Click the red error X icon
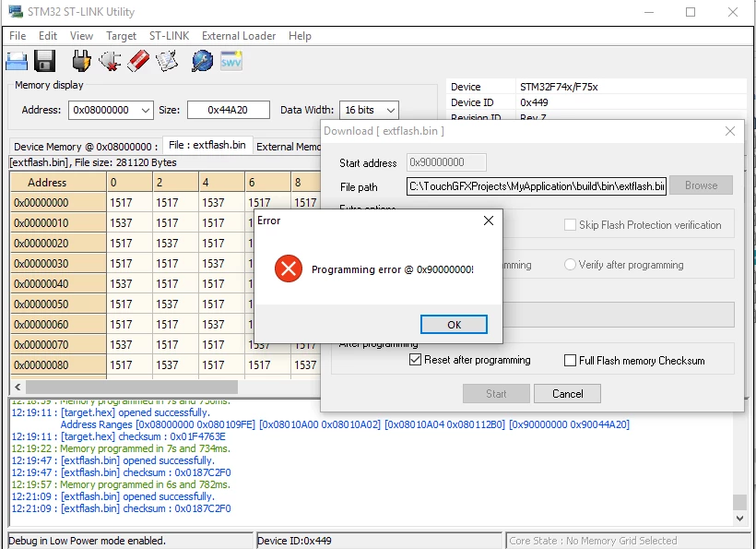This screenshot has height=549, width=756. click(x=289, y=269)
